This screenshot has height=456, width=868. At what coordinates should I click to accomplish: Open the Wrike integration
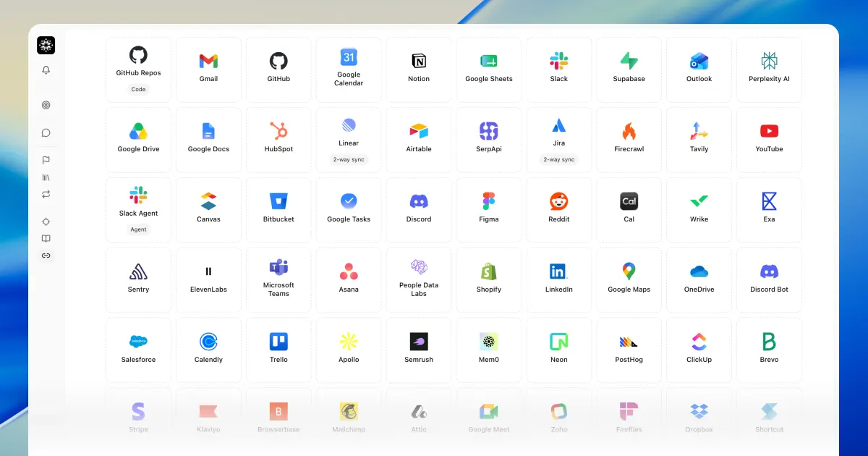699,210
